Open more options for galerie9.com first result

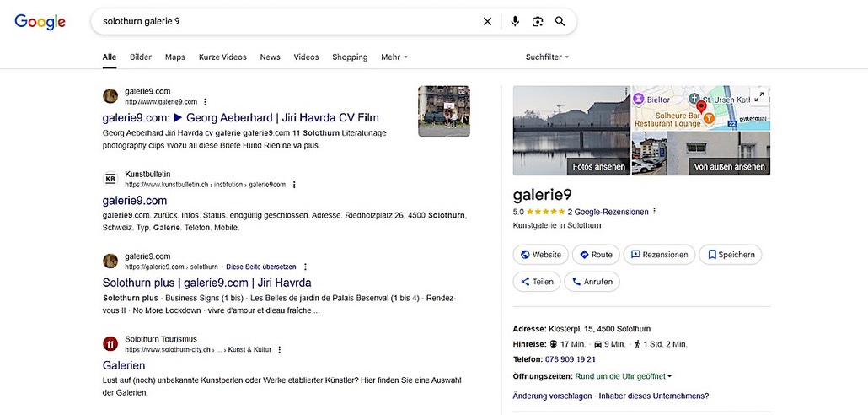(206, 102)
